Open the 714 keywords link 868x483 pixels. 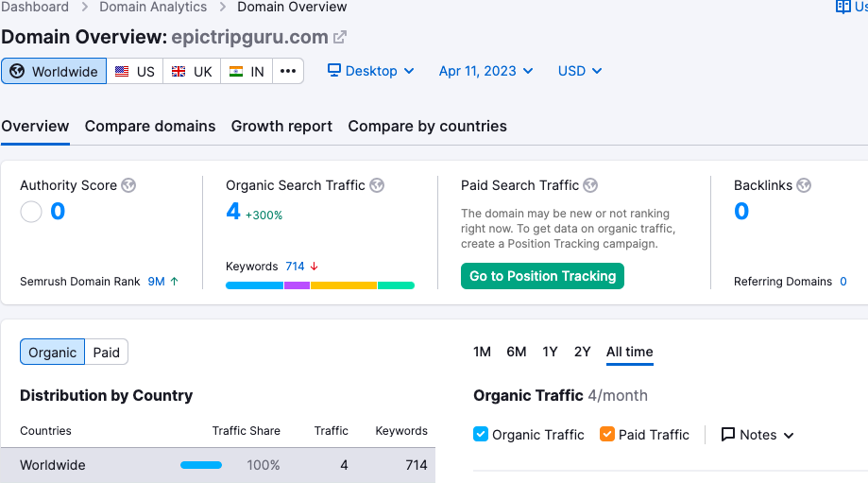[295, 267]
